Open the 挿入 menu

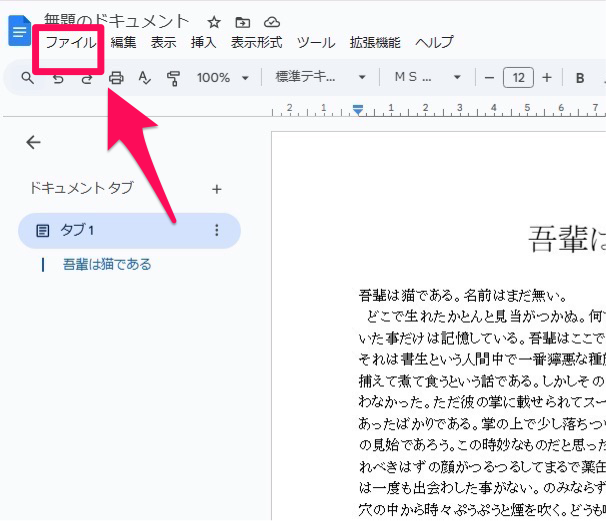click(x=203, y=42)
